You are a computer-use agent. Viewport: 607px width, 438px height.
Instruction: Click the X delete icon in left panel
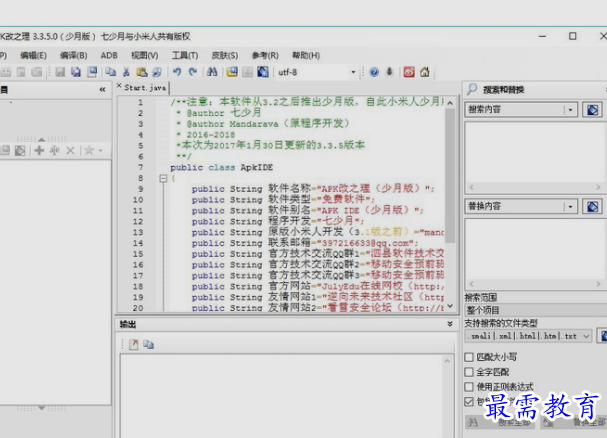70,150
